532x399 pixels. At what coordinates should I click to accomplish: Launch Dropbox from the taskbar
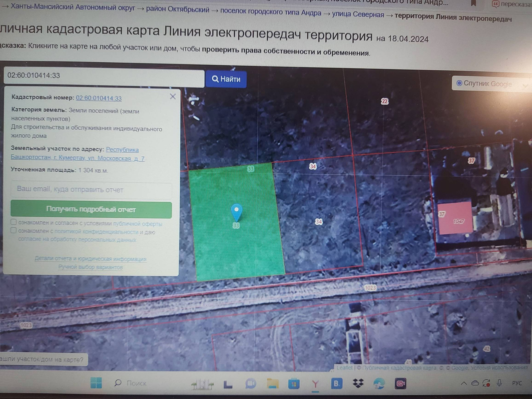click(x=358, y=383)
